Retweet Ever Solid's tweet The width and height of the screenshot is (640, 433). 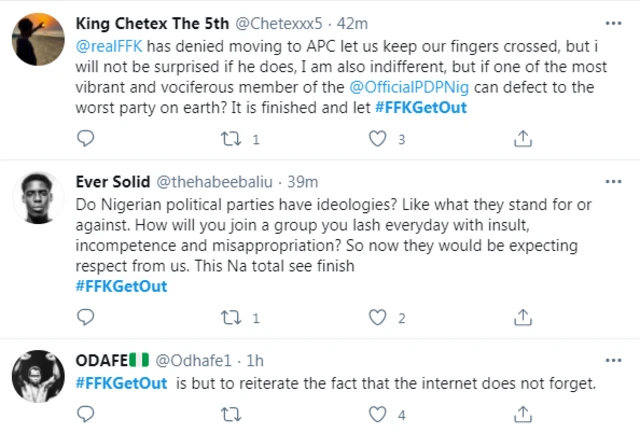tap(230, 318)
